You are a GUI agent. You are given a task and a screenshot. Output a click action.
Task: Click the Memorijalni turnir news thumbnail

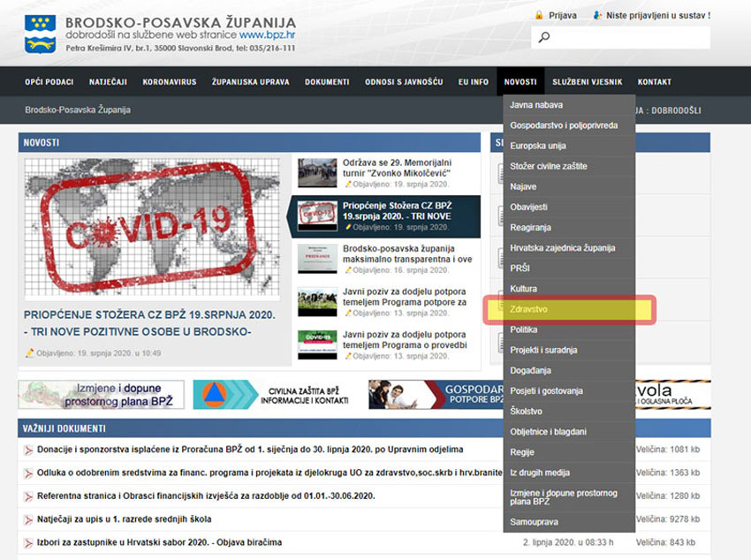[x=317, y=173]
